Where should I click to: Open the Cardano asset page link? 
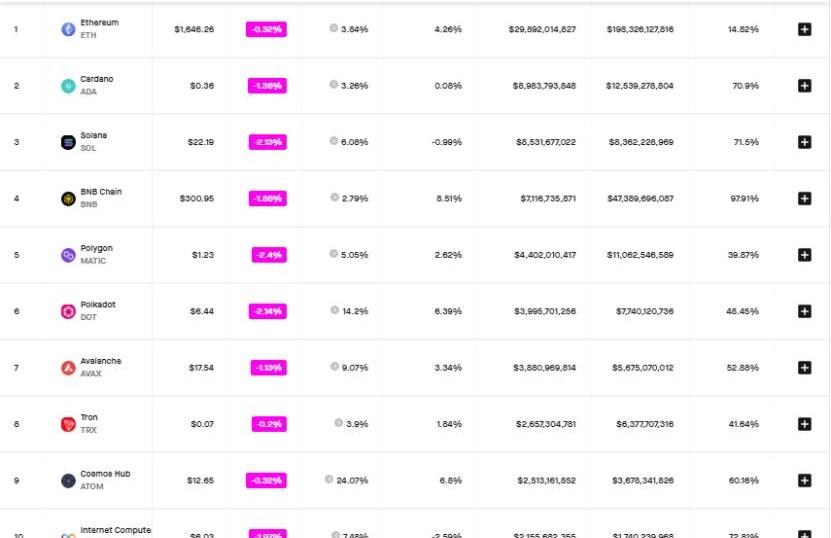coord(97,79)
